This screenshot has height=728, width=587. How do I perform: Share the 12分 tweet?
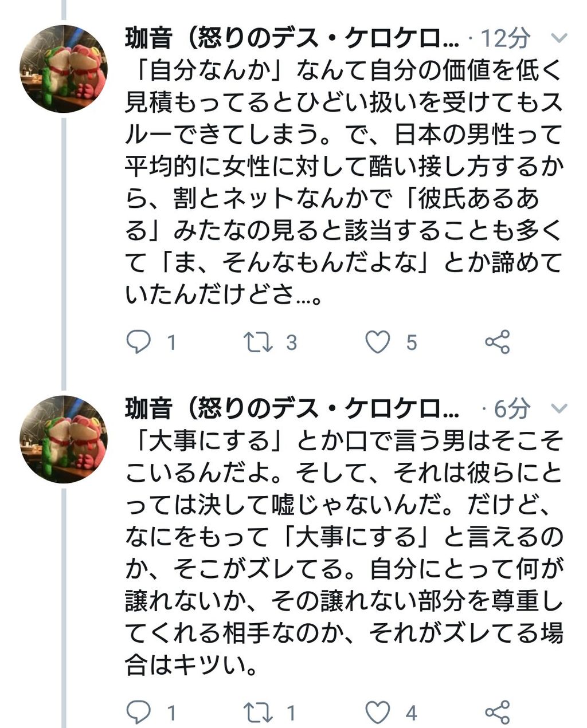pos(497,342)
